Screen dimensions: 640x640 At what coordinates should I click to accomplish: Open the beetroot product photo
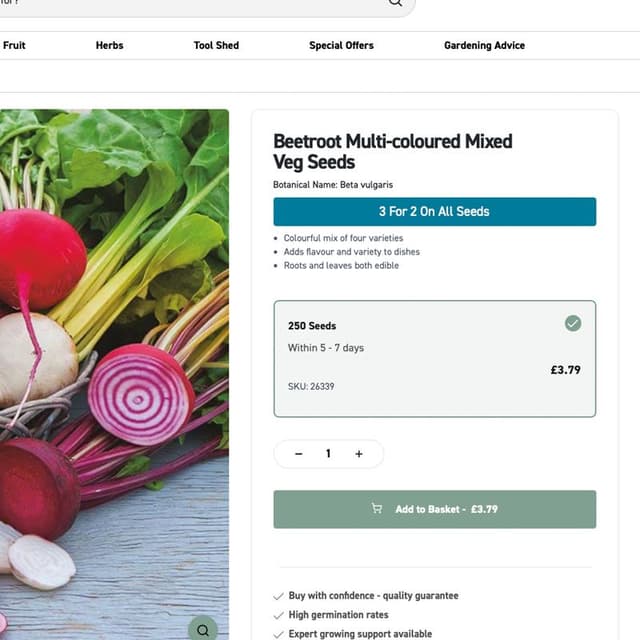(110, 370)
